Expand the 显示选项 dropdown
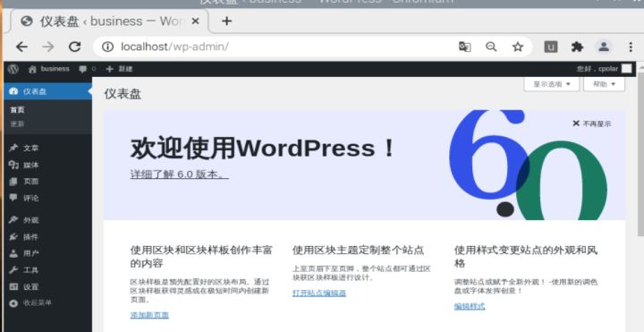 point(552,84)
